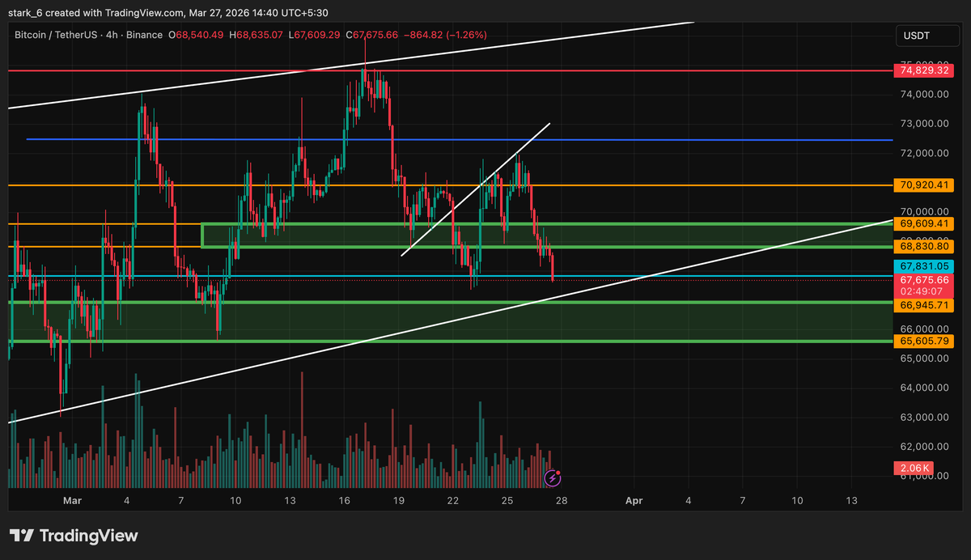Click the 72,000.00 price axis label

click(x=924, y=153)
